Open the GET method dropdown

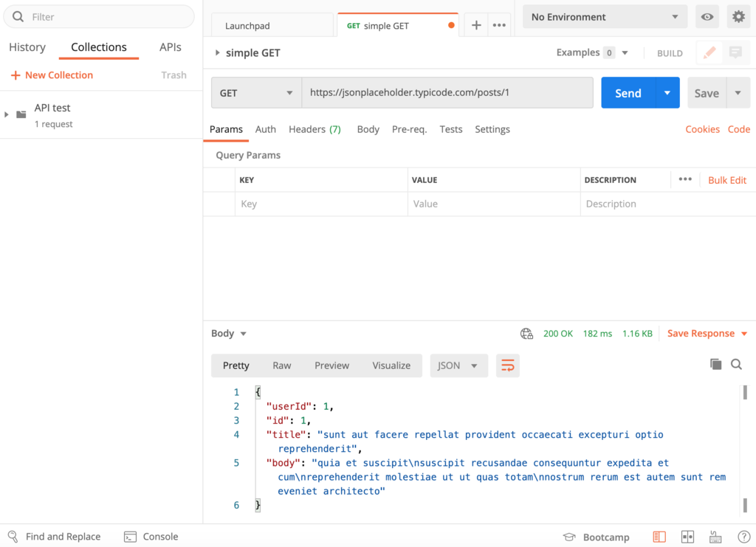click(256, 93)
